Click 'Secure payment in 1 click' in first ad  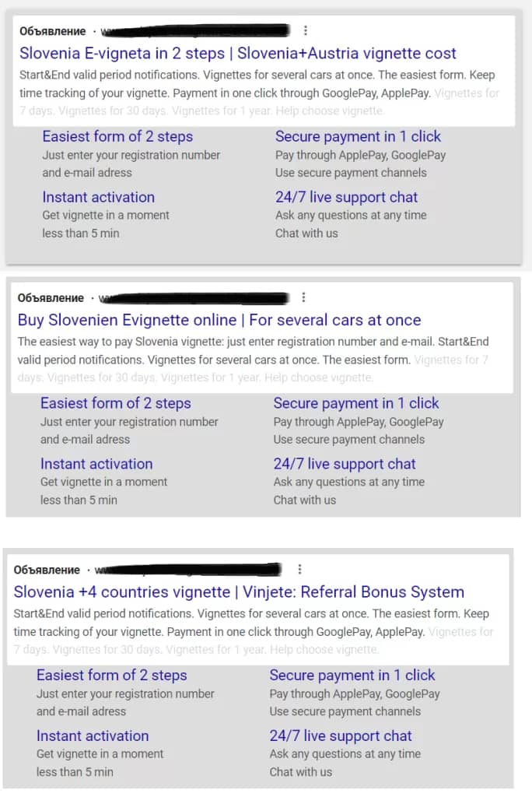point(359,137)
